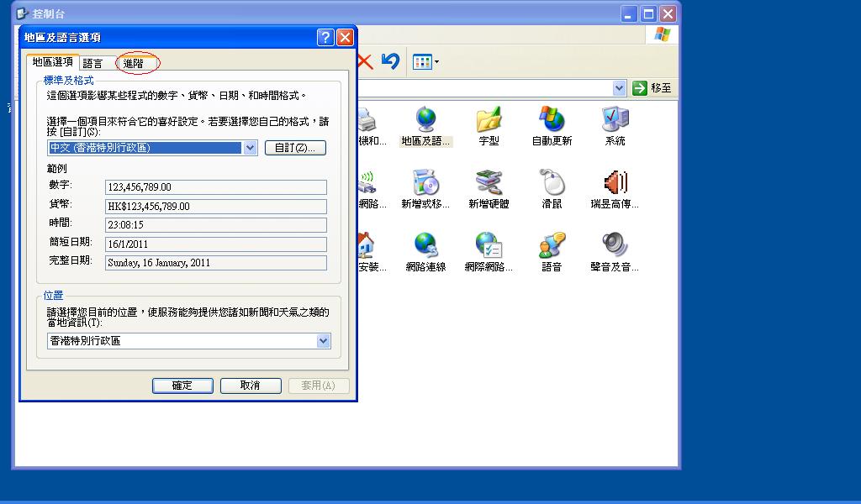Open the 字型 fonts folder icon

489,127
